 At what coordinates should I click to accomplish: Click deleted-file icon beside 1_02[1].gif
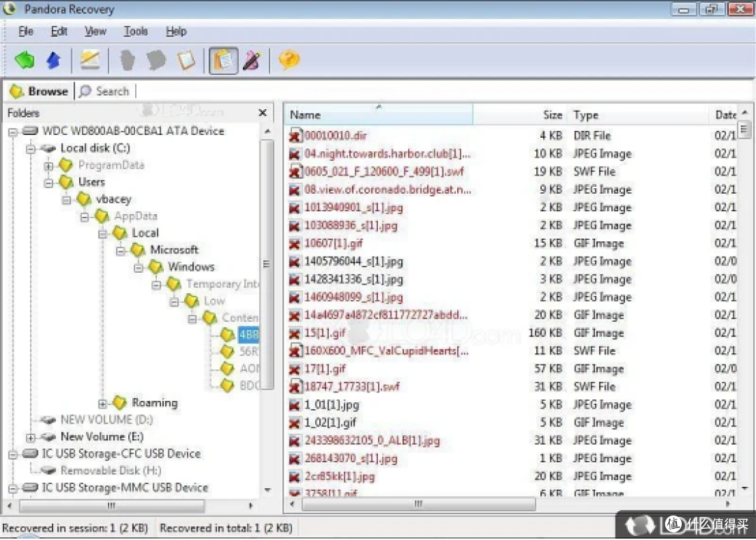tap(295, 423)
